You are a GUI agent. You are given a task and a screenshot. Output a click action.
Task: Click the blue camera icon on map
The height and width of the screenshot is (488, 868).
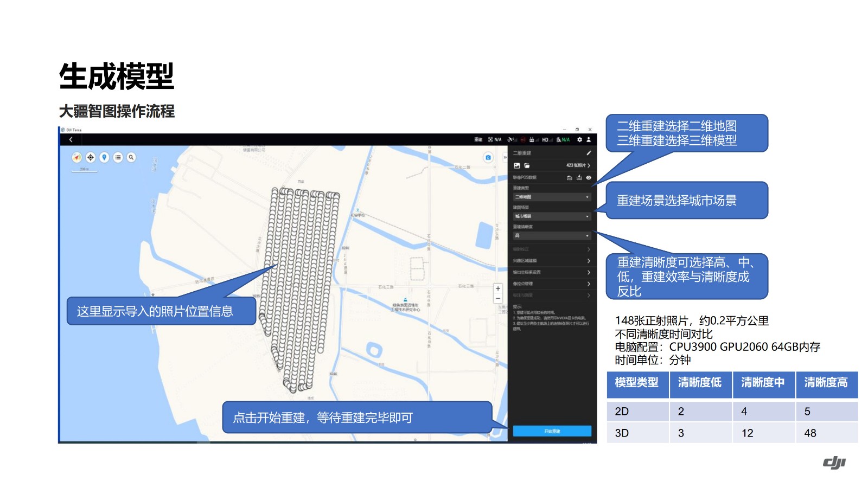coord(488,157)
